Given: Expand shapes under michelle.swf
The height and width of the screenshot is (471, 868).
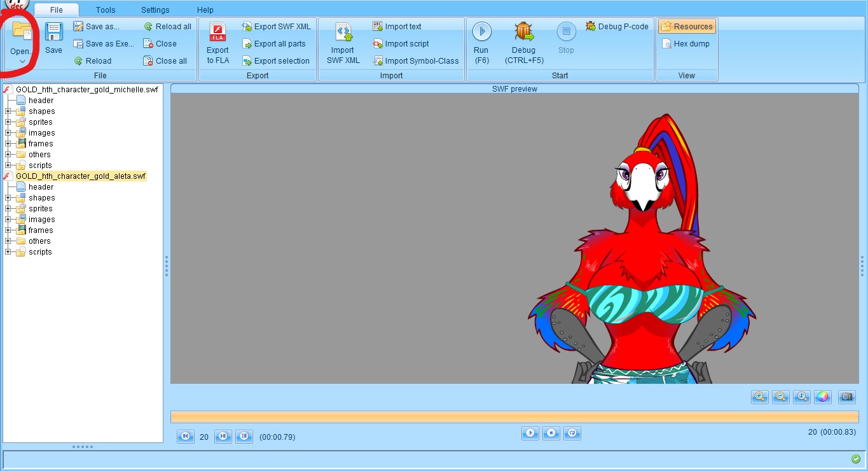Looking at the screenshot, I should [8, 111].
